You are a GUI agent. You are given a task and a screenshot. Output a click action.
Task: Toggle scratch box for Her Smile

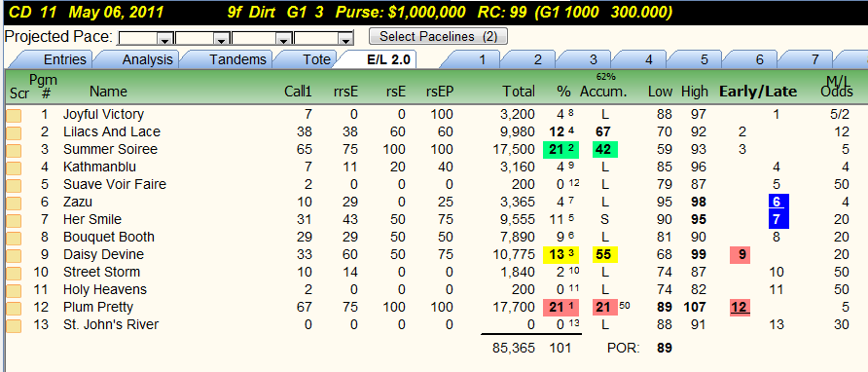tap(14, 220)
